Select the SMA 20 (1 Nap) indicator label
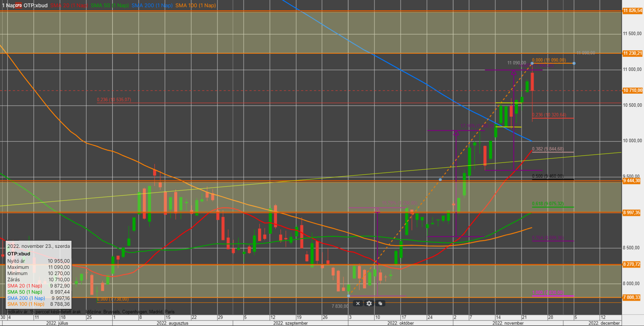This screenshot has width=644, height=326. [x=69, y=6]
